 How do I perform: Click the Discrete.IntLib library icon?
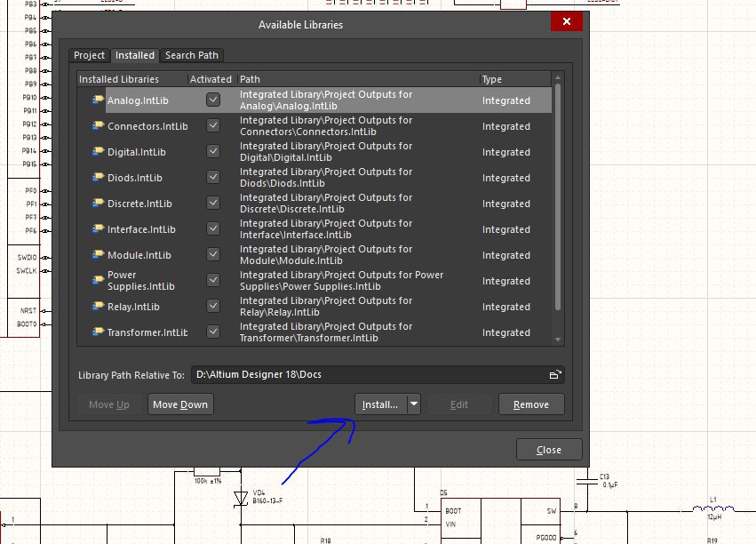tap(98, 203)
